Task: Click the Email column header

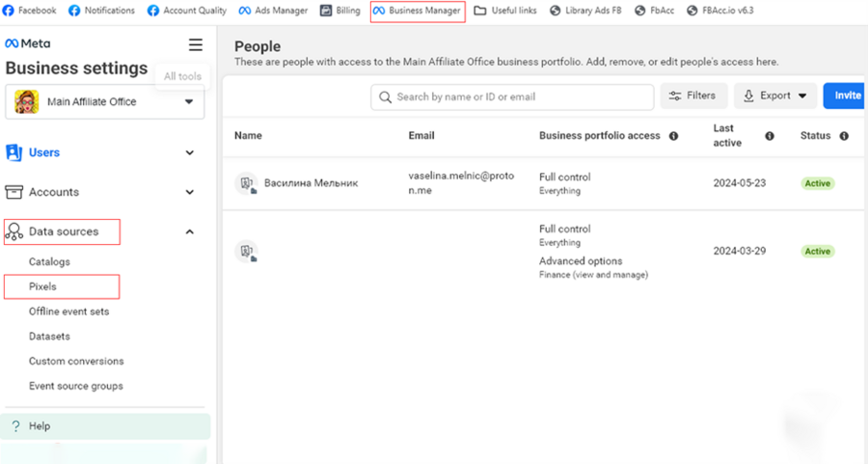Action: tap(421, 136)
